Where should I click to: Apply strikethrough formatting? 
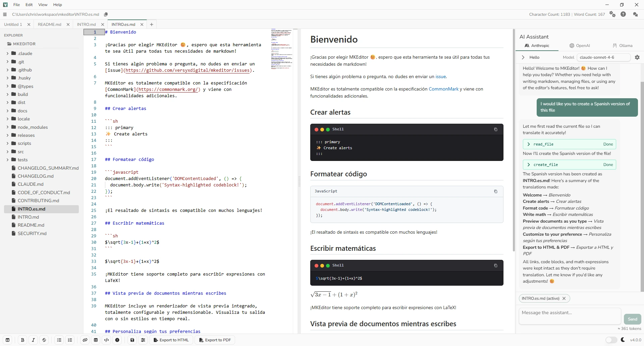[x=44, y=340]
